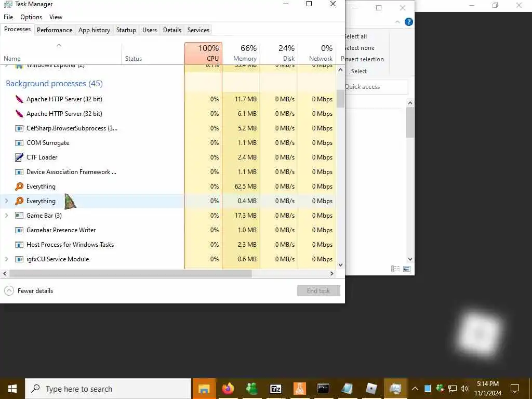Show hidden system tray icons

[x=415, y=389]
